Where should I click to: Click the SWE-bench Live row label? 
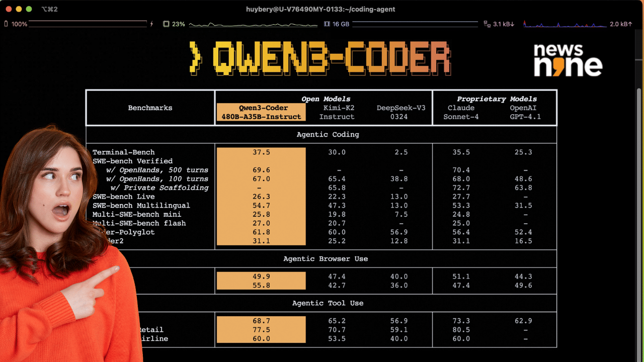coord(123,197)
